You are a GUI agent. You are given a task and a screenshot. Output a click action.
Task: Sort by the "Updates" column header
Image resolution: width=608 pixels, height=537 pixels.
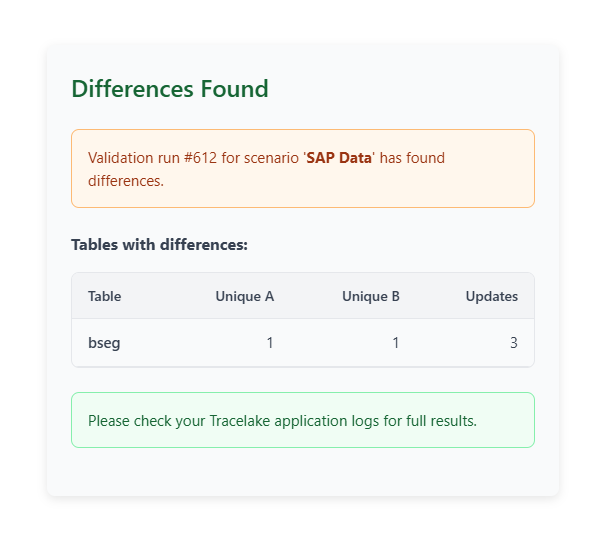(491, 296)
